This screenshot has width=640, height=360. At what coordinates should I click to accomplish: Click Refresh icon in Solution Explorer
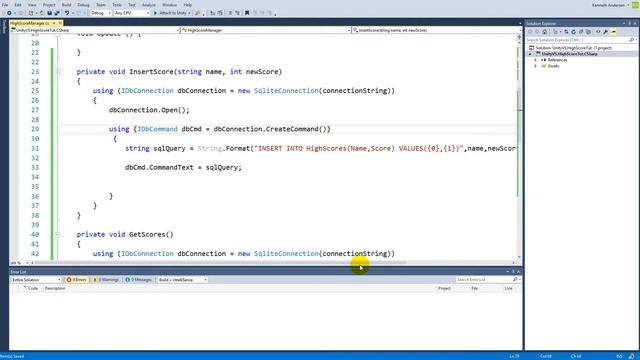tap(573, 32)
